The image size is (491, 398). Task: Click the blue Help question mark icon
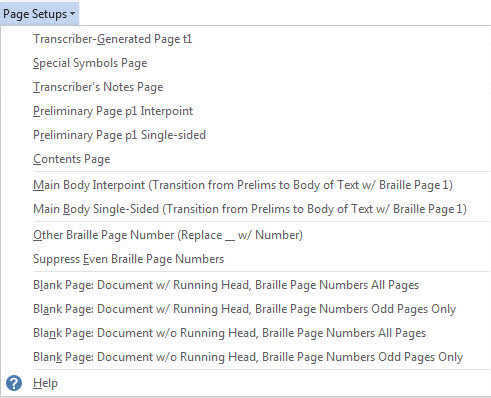pyautogui.click(x=14, y=383)
